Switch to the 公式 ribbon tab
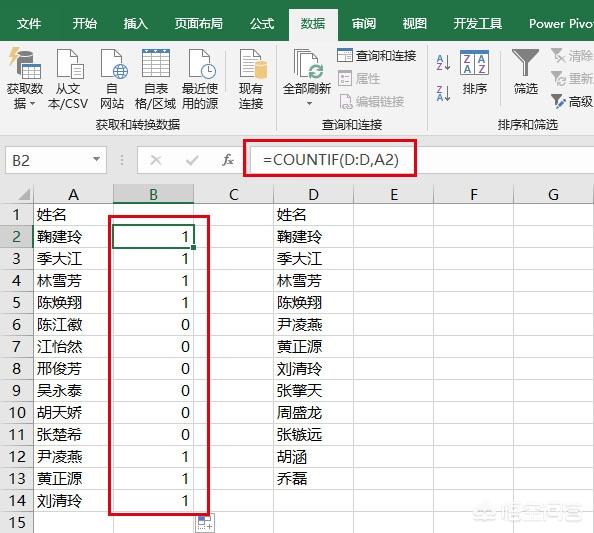594x533 pixels. [262, 23]
